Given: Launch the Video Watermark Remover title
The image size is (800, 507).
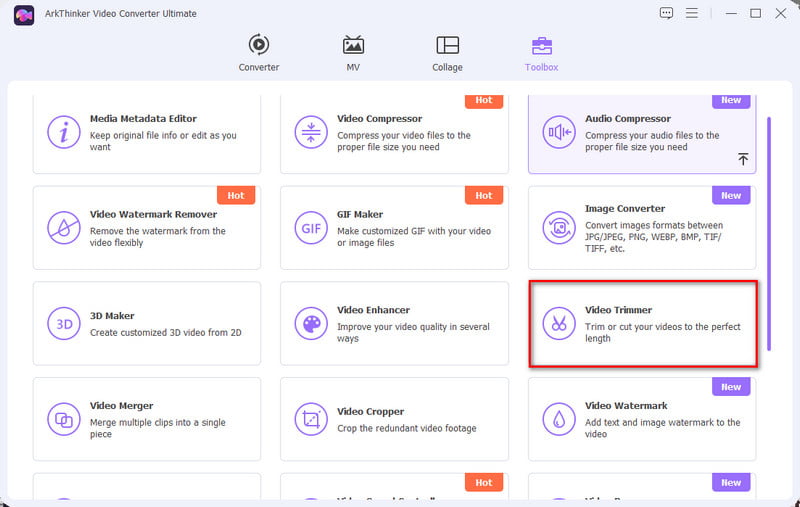Looking at the screenshot, I should click(153, 215).
